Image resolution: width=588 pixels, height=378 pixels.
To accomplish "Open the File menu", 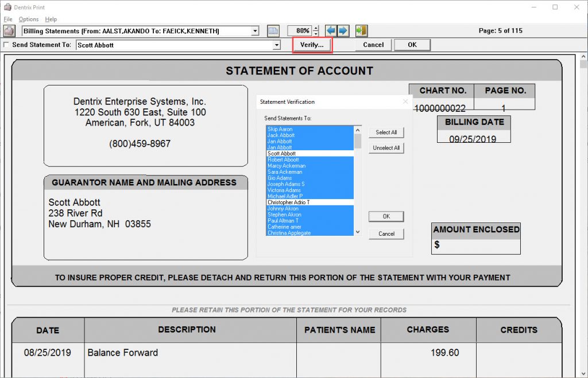I will point(8,19).
